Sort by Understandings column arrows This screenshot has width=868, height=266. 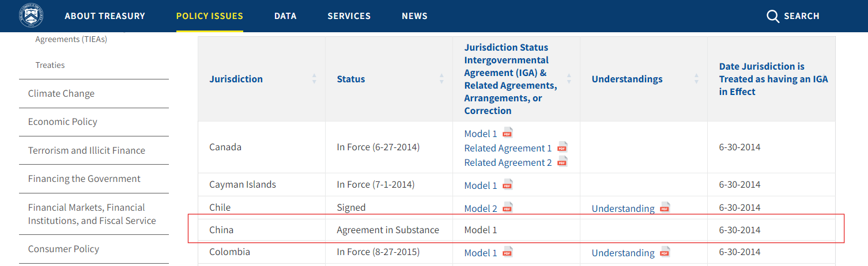click(696, 79)
